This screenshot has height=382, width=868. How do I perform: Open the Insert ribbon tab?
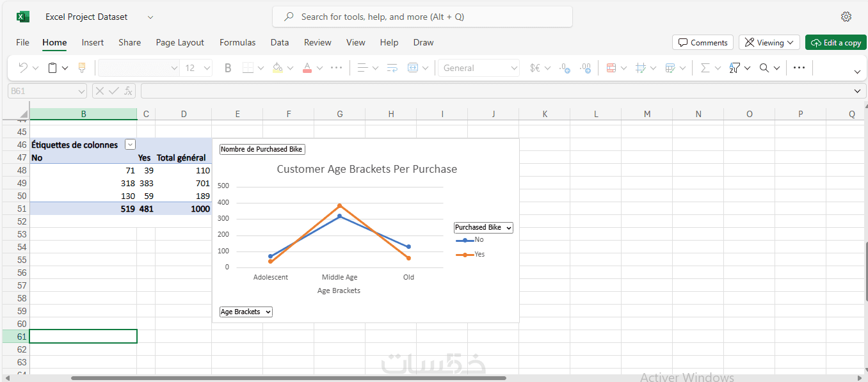click(x=92, y=43)
